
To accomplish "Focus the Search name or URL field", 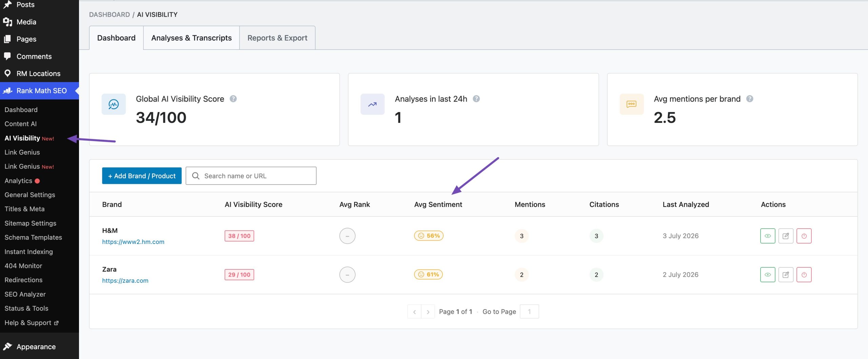I will click(251, 176).
